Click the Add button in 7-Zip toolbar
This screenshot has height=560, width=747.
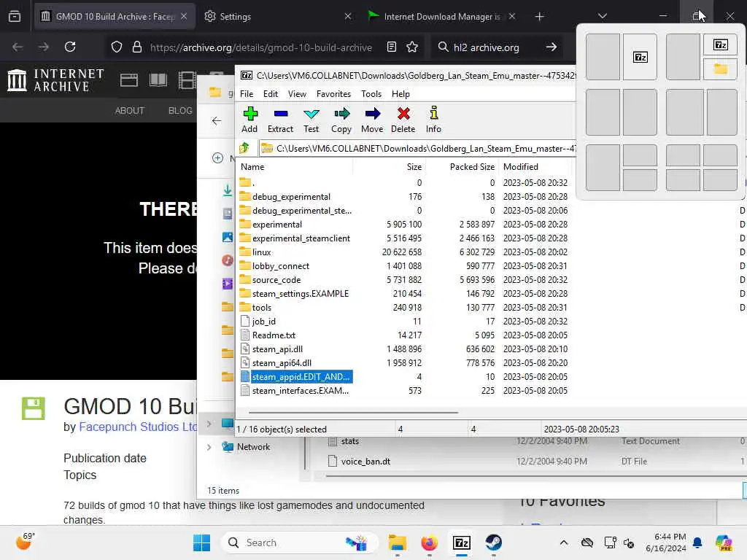click(249, 120)
